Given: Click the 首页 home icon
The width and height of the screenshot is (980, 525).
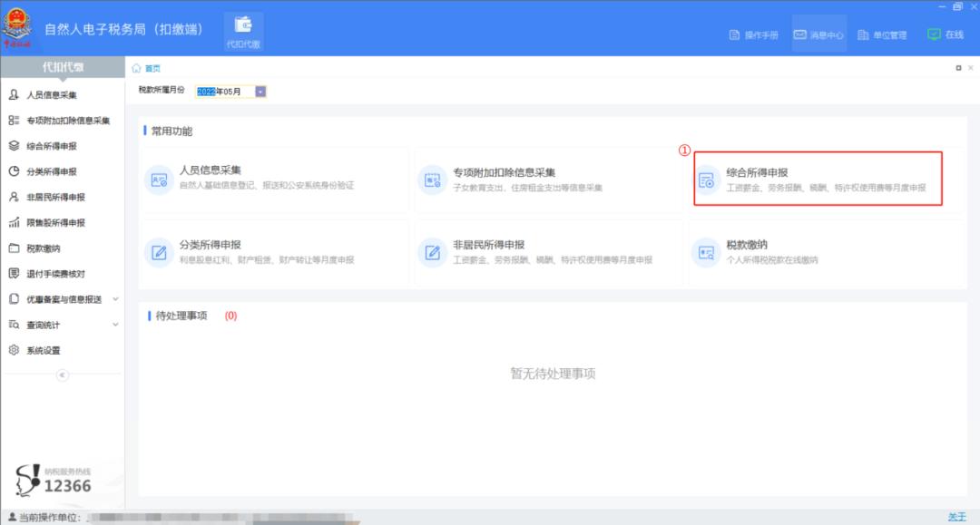Looking at the screenshot, I should coord(137,68).
